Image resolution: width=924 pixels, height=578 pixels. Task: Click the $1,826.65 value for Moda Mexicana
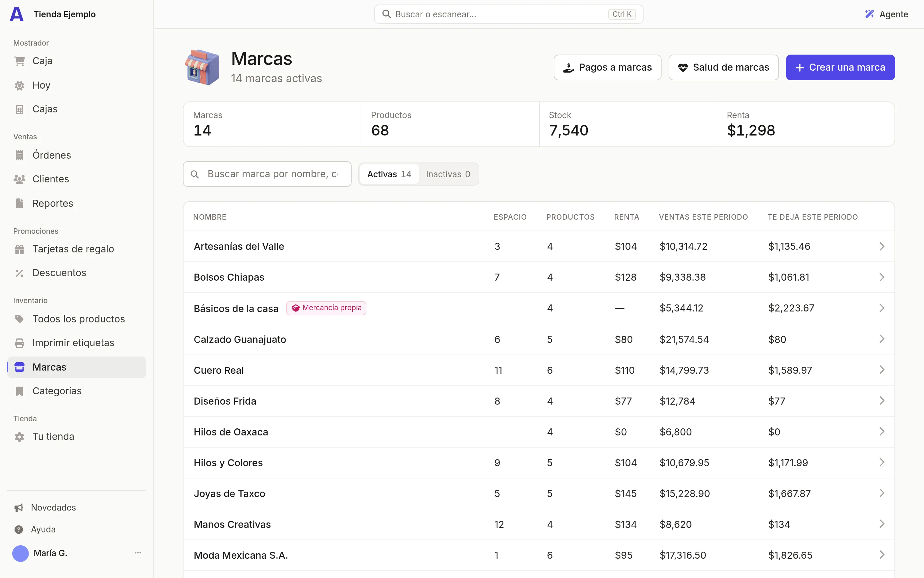point(790,556)
